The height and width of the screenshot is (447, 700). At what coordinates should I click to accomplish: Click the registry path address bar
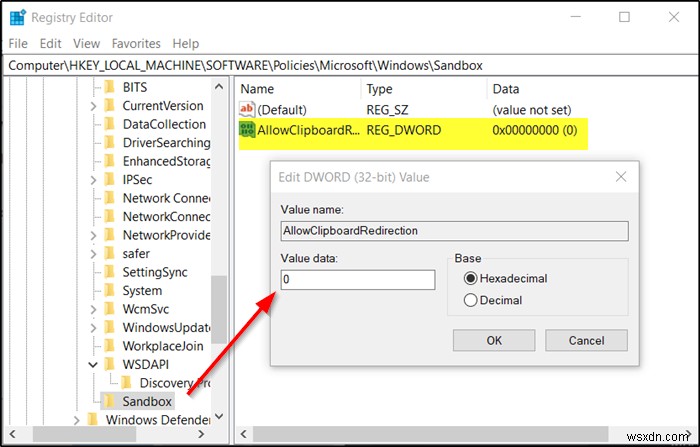tap(350, 66)
